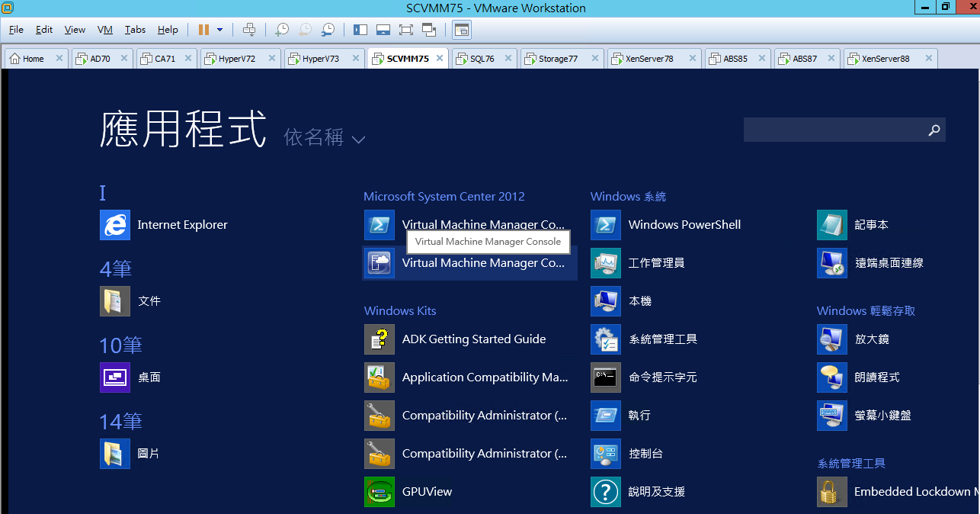
Task: Open 文件 documents folder icon
Action: pos(115,301)
